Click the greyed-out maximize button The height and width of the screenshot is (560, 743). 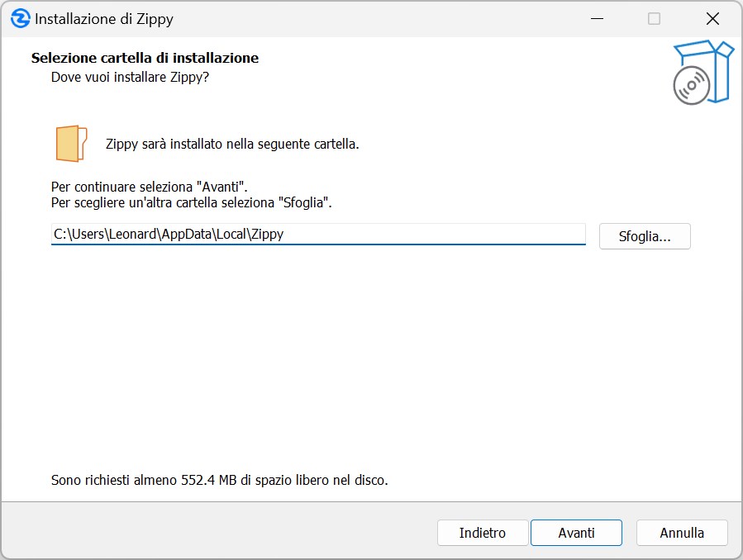654,19
